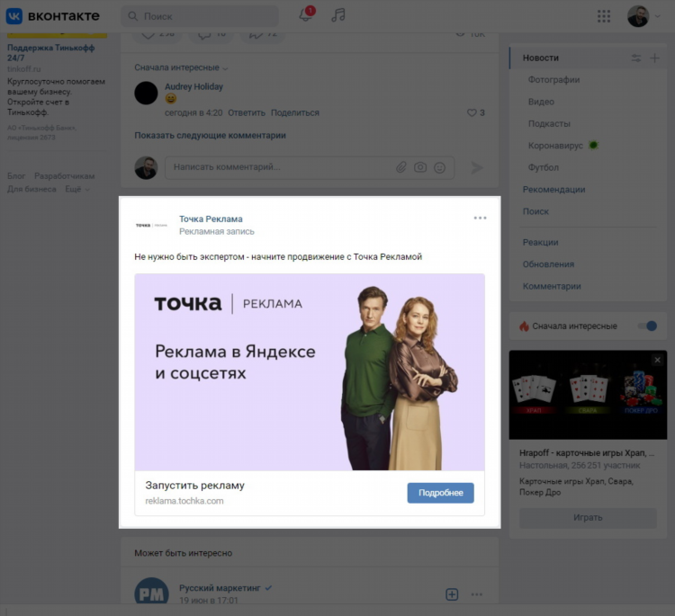This screenshot has height=616, width=675.
Task: Click the сегодня в 4:20 timestamp
Action: (193, 113)
